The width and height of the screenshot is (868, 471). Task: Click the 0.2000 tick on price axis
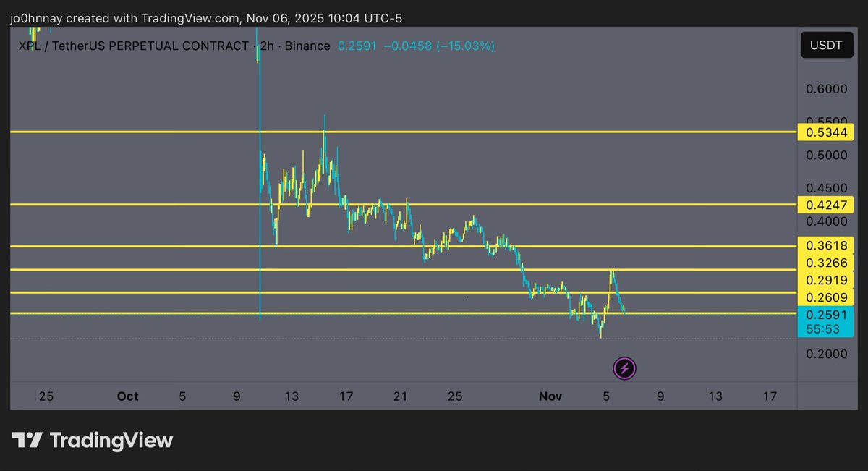[x=825, y=354]
